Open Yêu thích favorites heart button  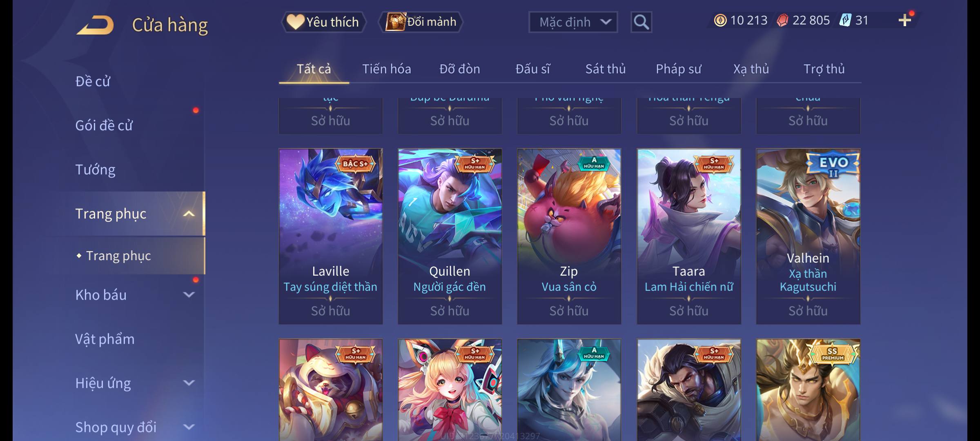tap(323, 22)
